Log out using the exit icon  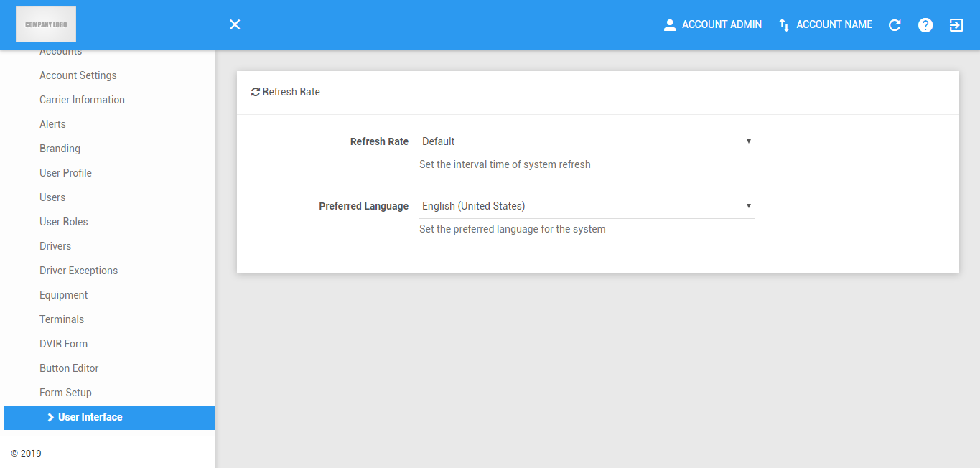coord(956,25)
